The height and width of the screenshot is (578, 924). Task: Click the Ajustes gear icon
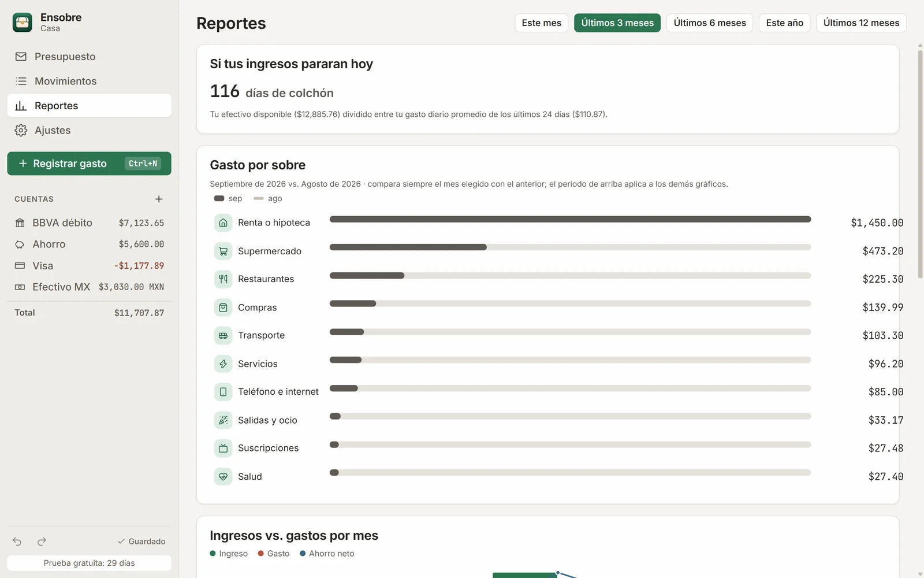(x=21, y=130)
